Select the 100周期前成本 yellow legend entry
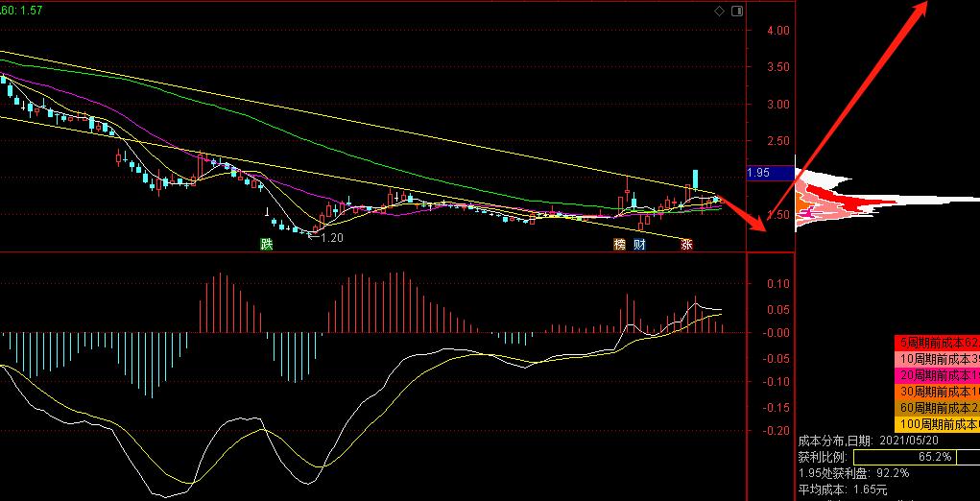The height and width of the screenshot is (501, 980). point(938,425)
